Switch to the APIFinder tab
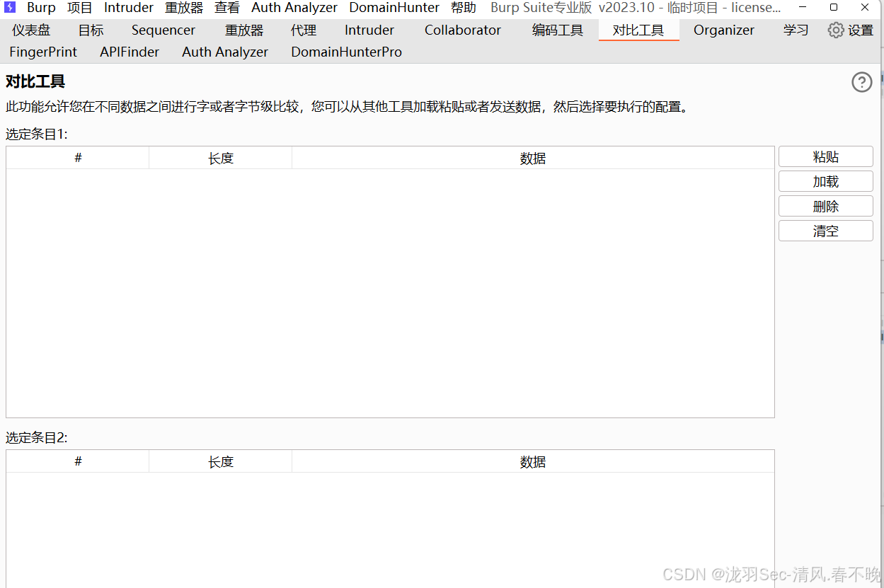Viewport: 884px width, 588px height. (x=130, y=52)
